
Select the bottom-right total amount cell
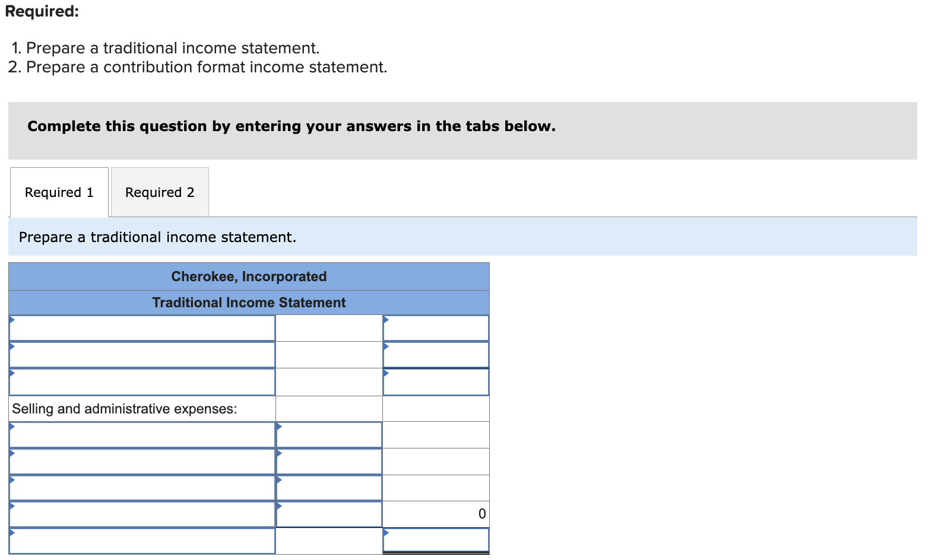(435, 540)
